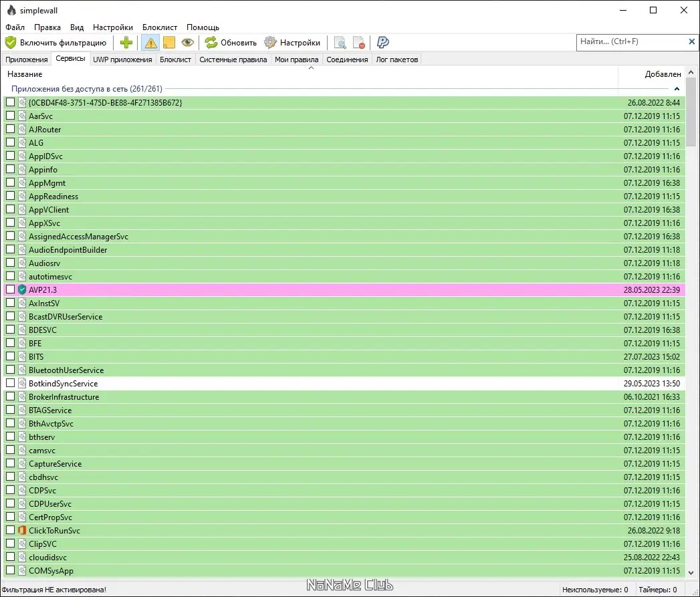Screen dimensions: 700x597
Task: Click the clear log document icon
Action: (x=359, y=43)
